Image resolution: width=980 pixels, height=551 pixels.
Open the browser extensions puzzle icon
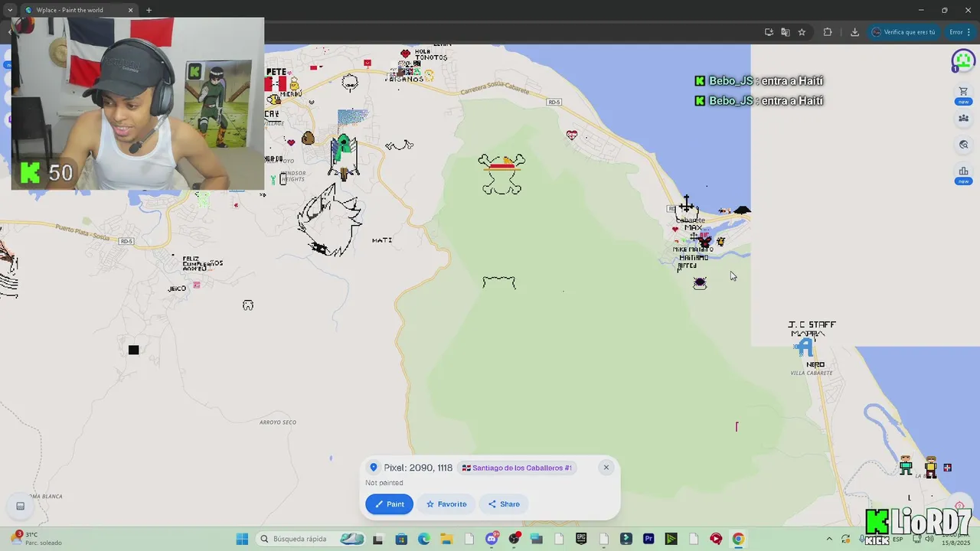click(828, 32)
